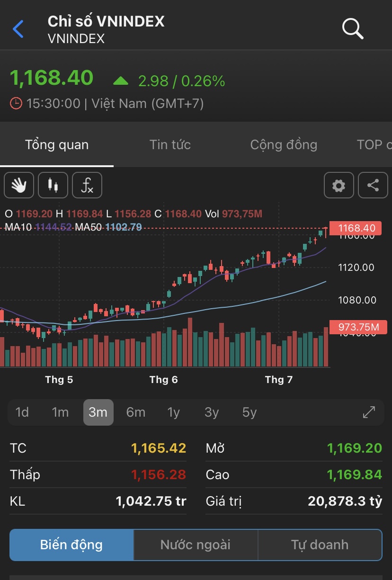Open the Cộng đồng tab

coord(284,144)
